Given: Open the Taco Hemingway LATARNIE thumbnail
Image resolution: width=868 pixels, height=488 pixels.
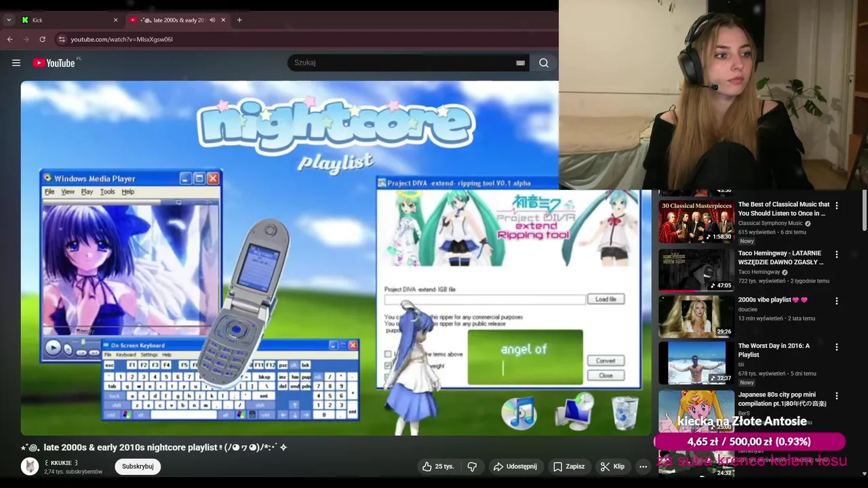Looking at the screenshot, I should pyautogui.click(x=696, y=270).
